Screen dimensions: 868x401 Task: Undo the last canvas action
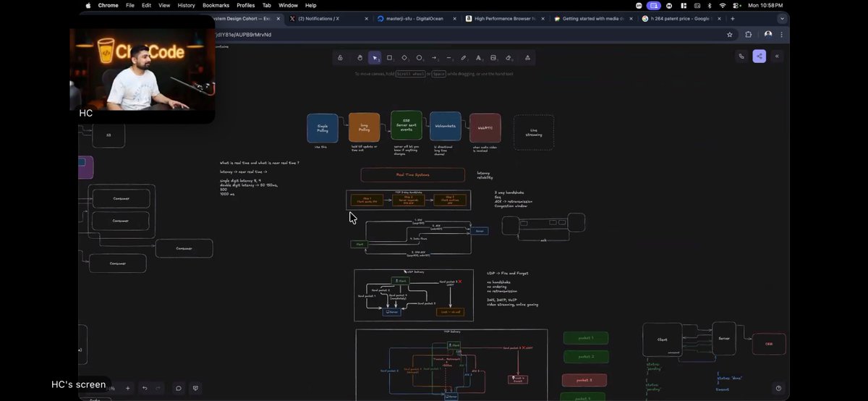pos(145,388)
